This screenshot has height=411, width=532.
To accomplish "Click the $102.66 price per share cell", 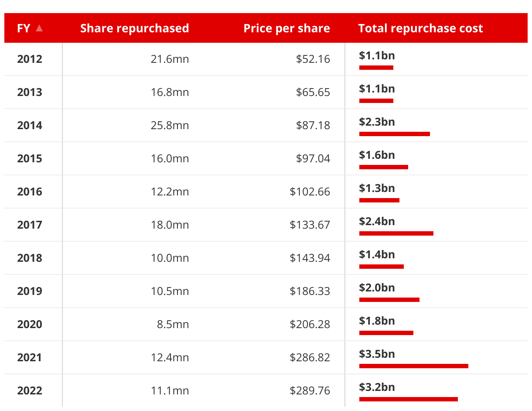I will point(310,192).
